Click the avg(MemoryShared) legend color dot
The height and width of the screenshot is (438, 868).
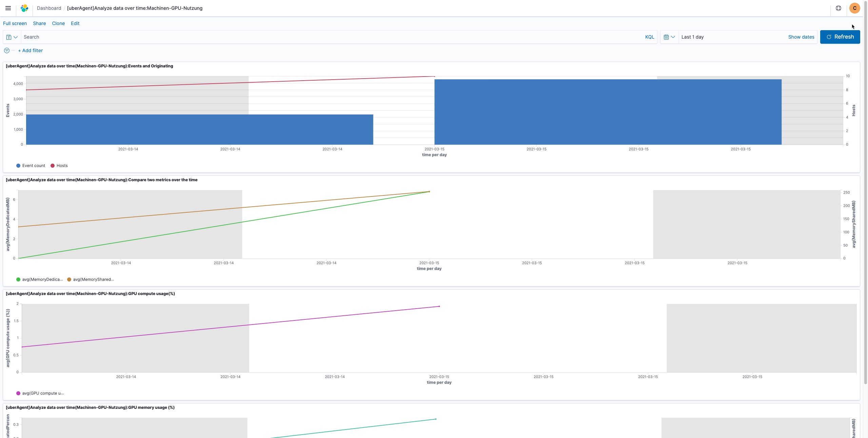pyautogui.click(x=69, y=279)
